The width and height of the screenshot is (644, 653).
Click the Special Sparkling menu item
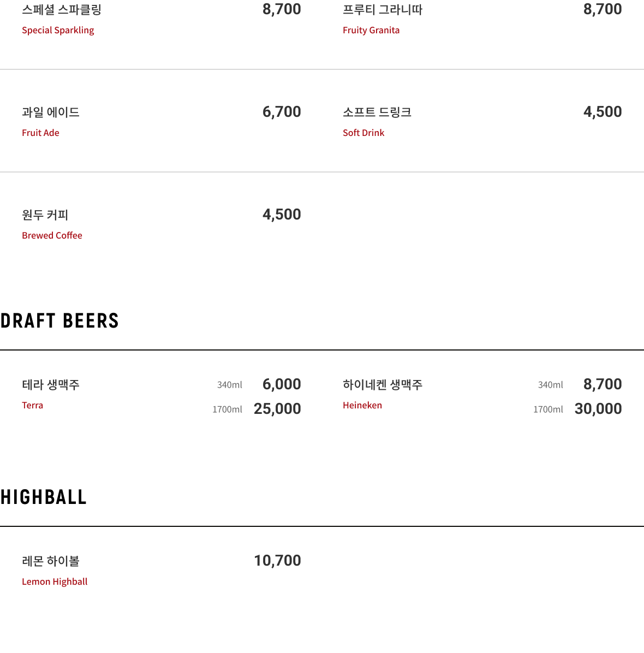click(58, 31)
